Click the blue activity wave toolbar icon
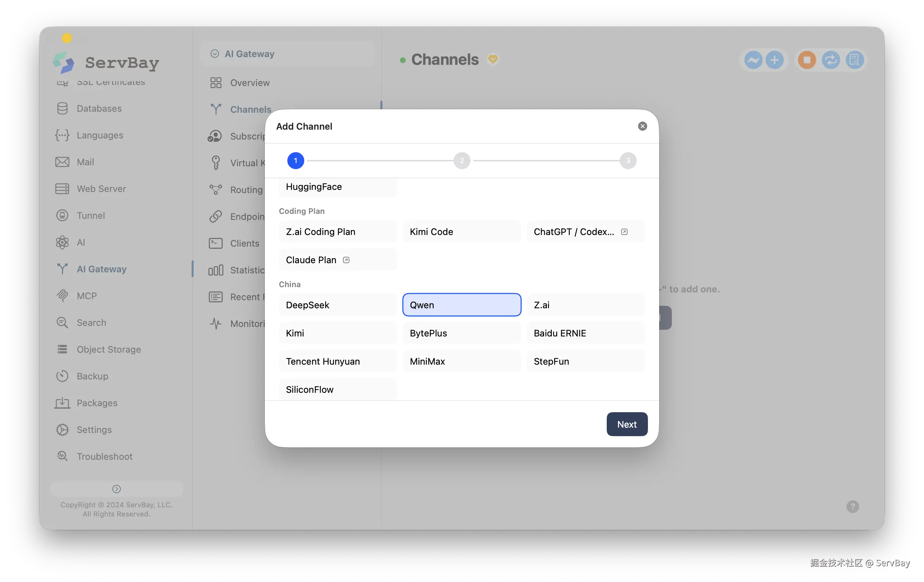 [x=753, y=60]
